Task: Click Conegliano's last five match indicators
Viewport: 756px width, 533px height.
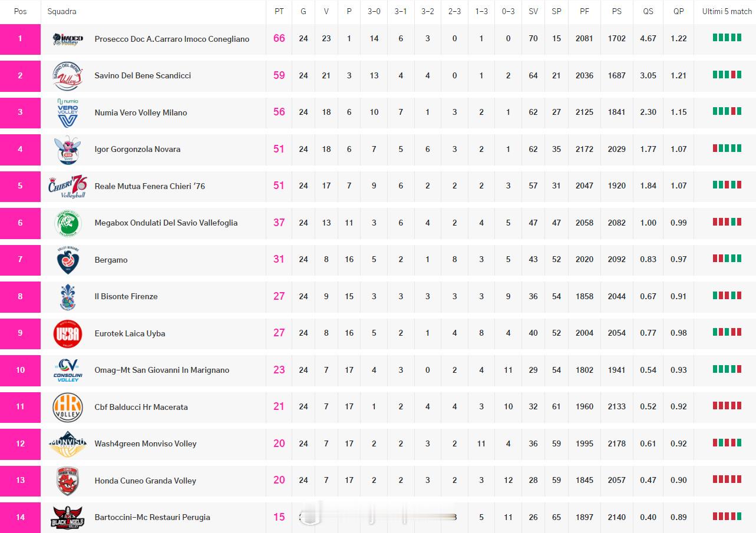Action: point(727,38)
